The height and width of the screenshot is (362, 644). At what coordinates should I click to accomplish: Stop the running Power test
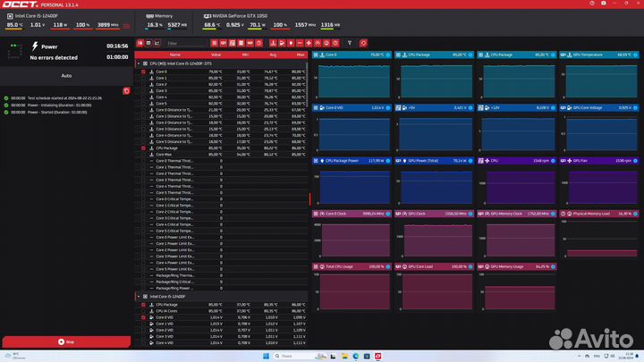click(66, 341)
